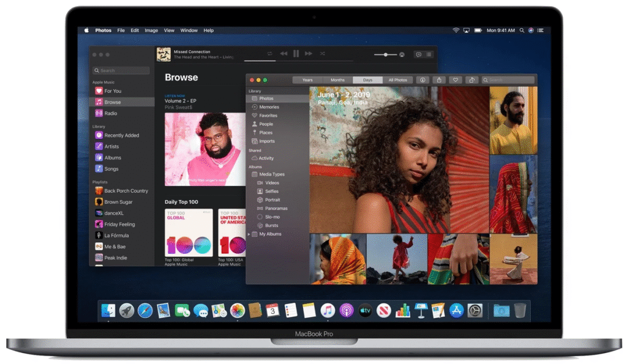Screen dimensions: 627x364
Task: Open the AirPlay output selector in Music
Action: click(x=402, y=54)
